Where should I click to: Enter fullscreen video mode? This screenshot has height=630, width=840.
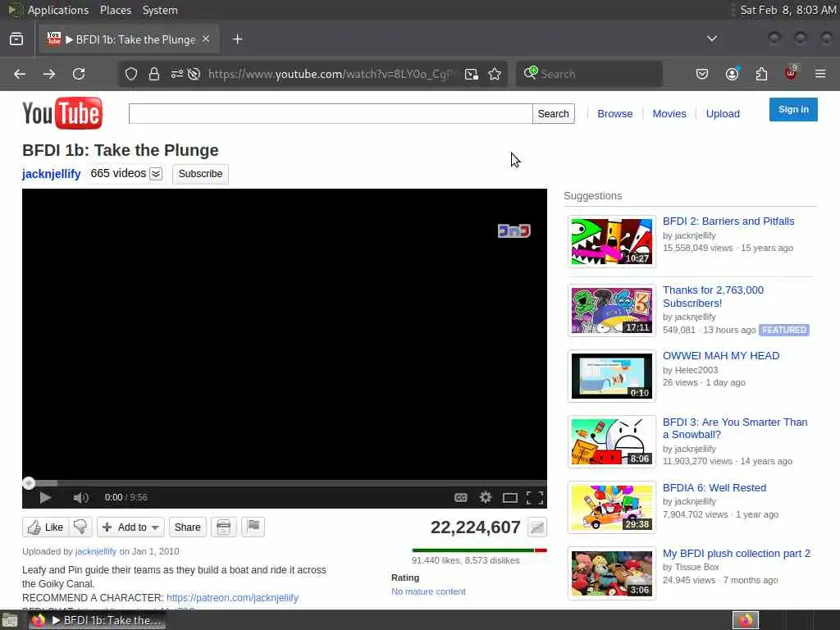(535, 498)
